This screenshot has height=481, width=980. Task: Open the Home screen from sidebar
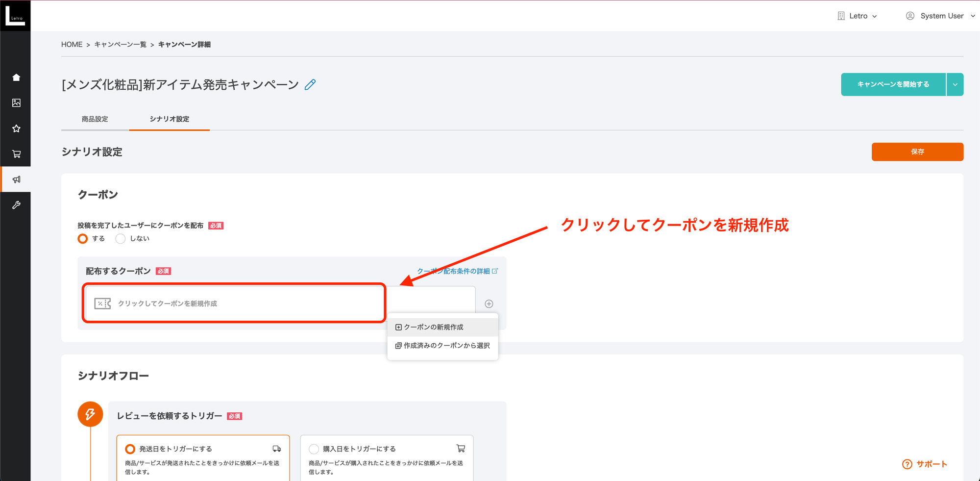point(16,77)
